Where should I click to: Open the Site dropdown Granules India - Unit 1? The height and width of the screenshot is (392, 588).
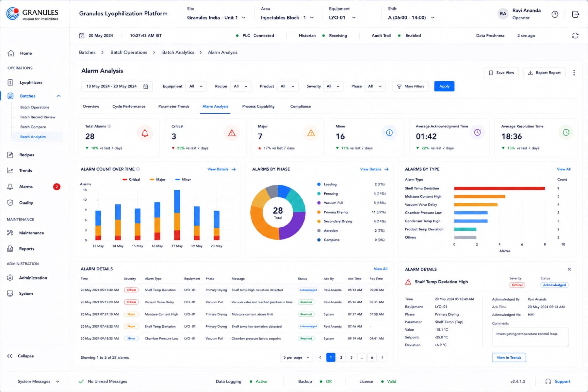[216, 18]
